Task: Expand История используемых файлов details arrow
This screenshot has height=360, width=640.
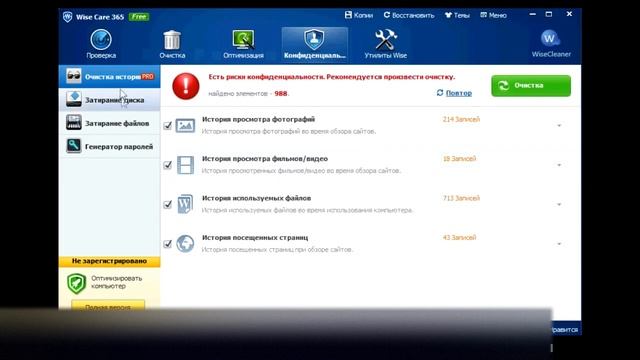Action: click(x=559, y=204)
